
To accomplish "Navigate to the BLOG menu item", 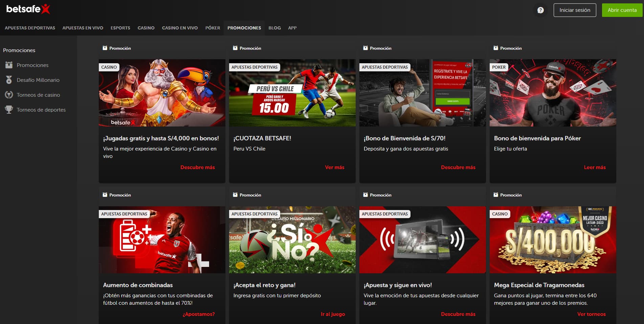I will click(x=274, y=28).
